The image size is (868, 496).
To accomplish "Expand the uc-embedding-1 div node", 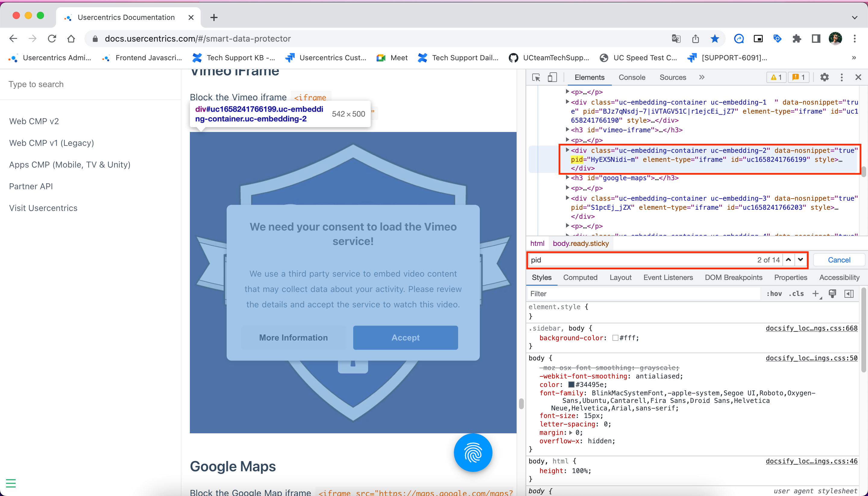I will tap(567, 102).
